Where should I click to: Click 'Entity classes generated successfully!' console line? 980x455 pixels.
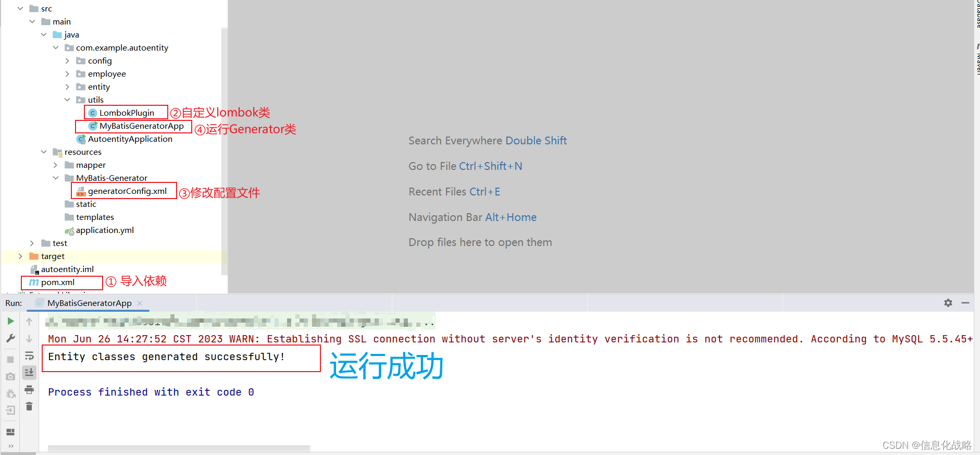(x=166, y=356)
